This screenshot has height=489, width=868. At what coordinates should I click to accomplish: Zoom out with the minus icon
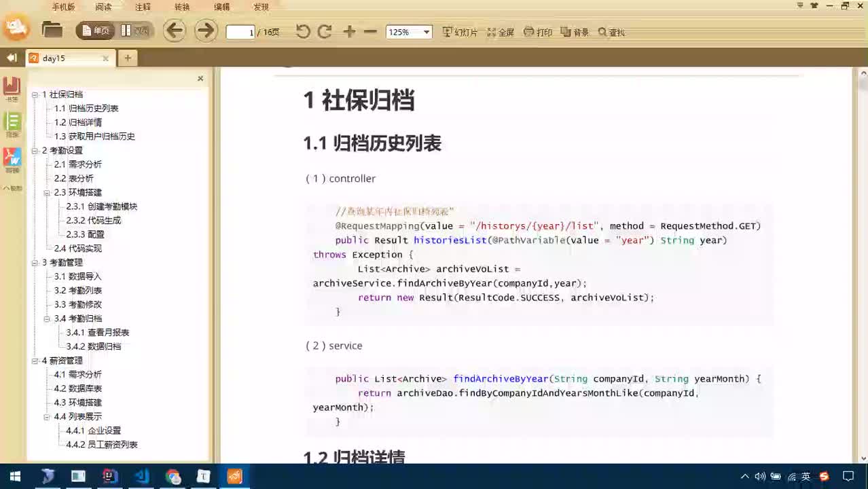[x=370, y=31]
